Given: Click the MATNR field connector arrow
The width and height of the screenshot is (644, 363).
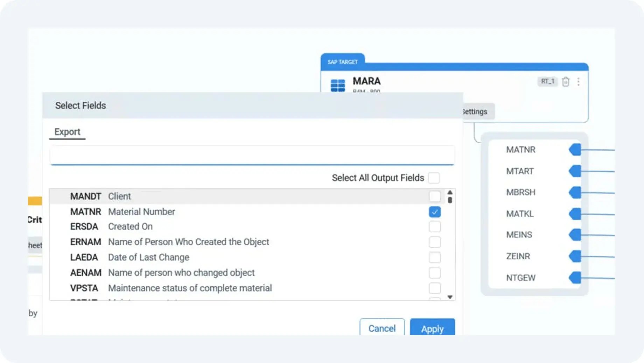Looking at the screenshot, I should (575, 150).
